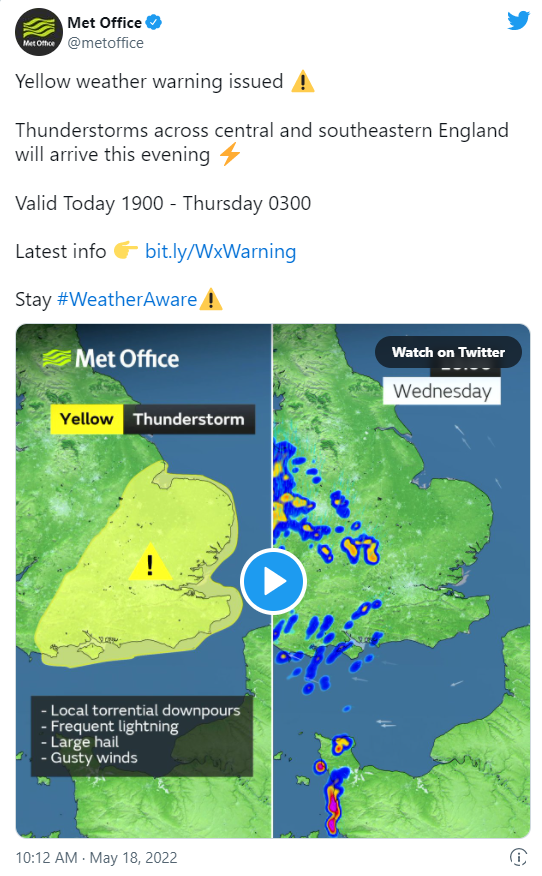Click the Watch on Twitter button

point(448,352)
